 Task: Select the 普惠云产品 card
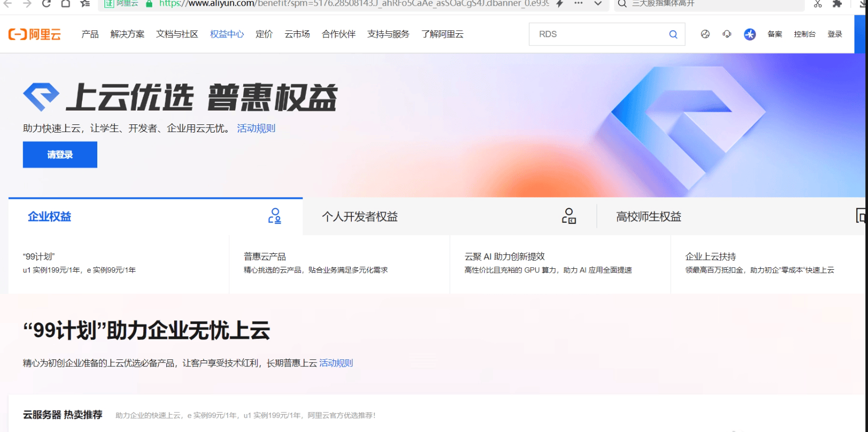click(340, 264)
